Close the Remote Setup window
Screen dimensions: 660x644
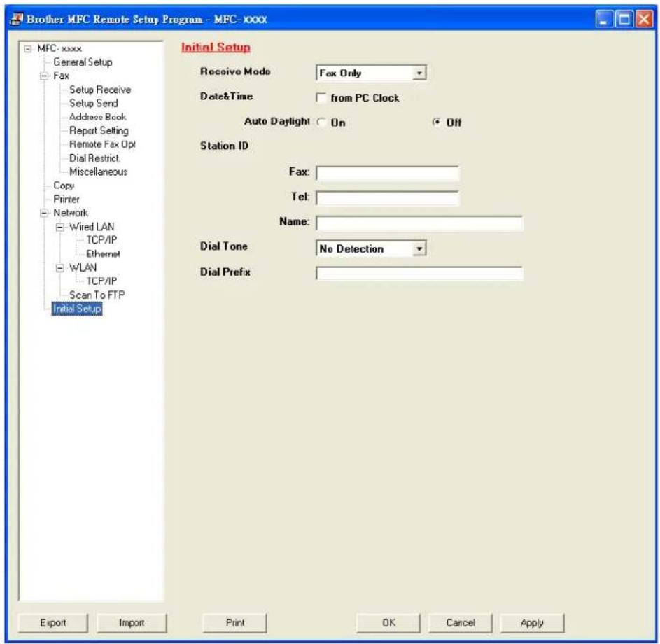(644, 20)
